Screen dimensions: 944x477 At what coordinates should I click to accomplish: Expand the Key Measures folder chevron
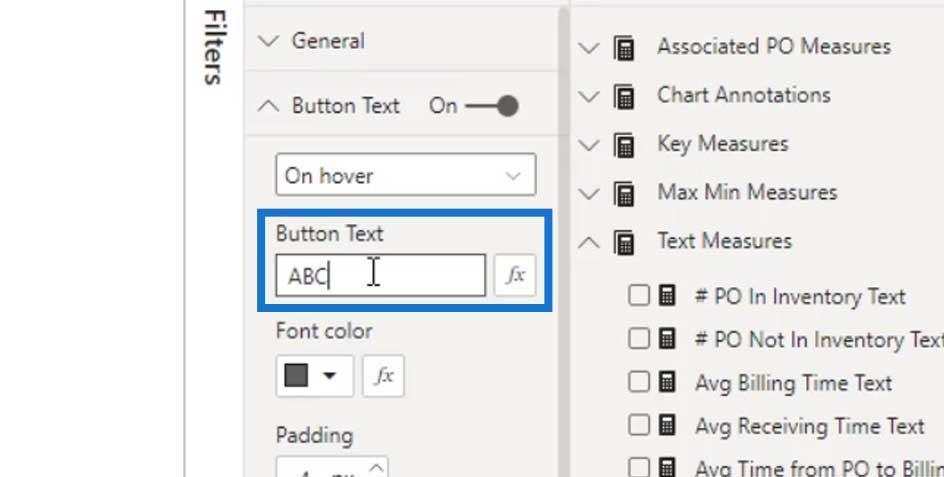589,145
